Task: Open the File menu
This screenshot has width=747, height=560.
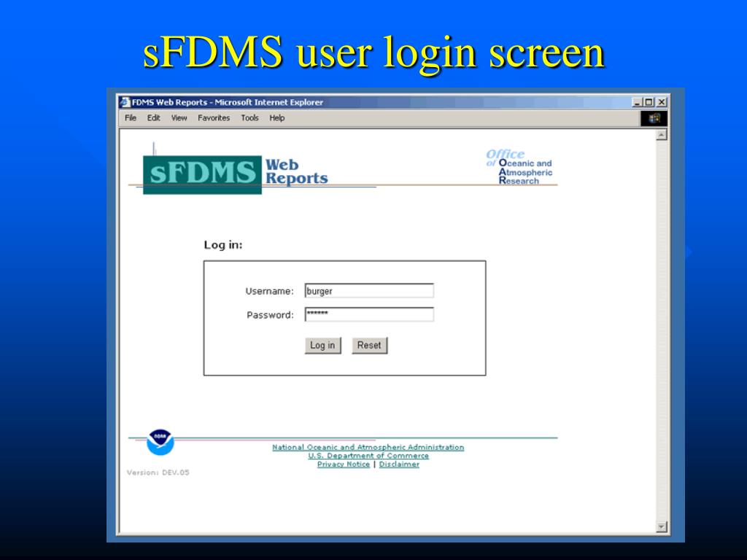Action: click(x=131, y=117)
